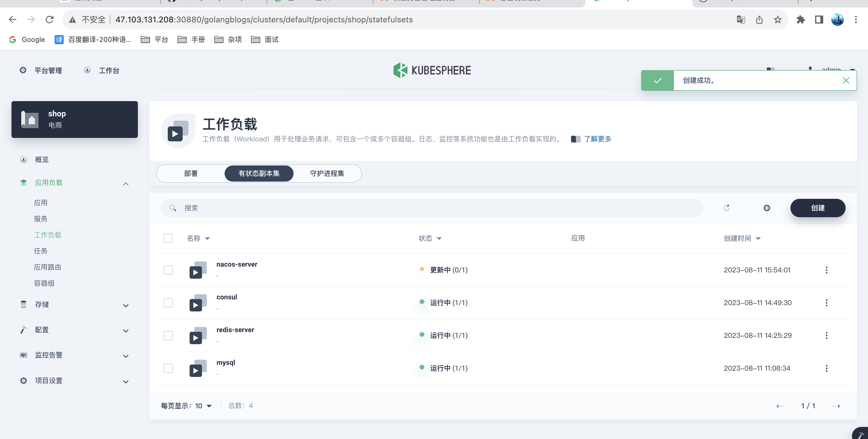Click the mysql workload icon

click(198, 368)
